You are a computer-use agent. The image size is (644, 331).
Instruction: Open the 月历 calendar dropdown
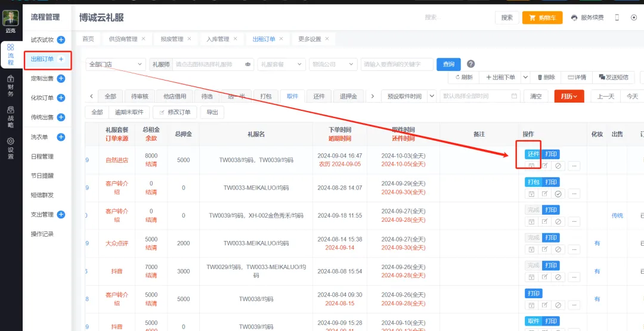coord(569,96)
